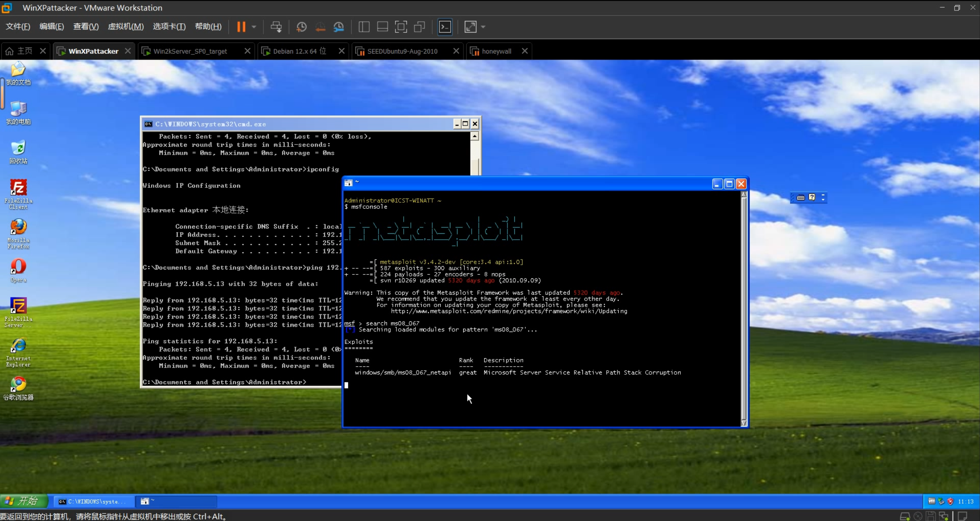
Task: Click the 开始 Start button
Action: point(23,501)
